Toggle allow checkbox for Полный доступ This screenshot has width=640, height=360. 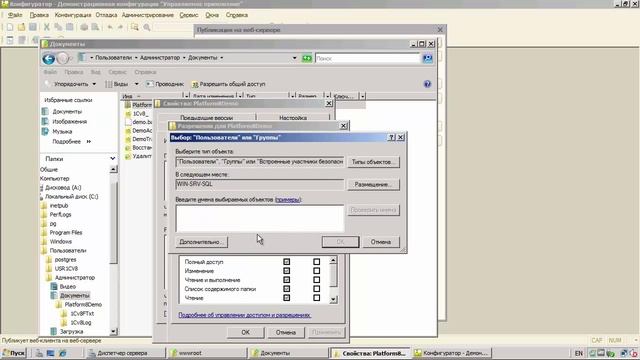[x=287, y=262]
